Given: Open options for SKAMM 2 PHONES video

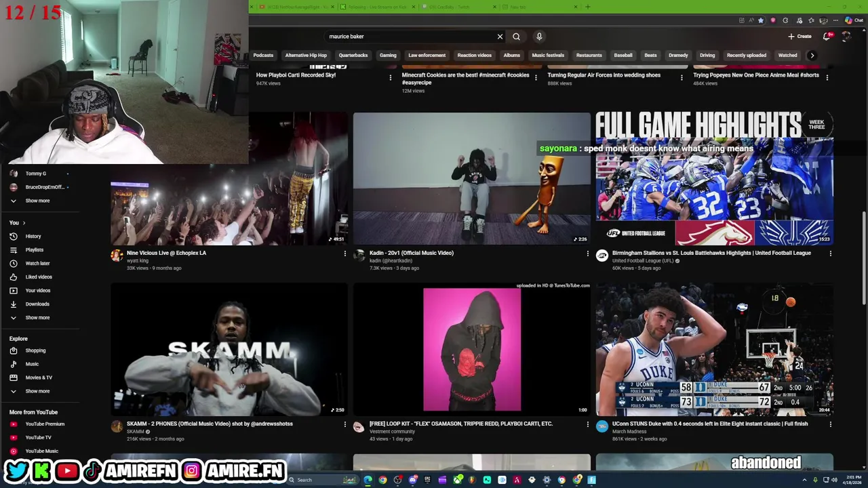Looking at the screenshot, I should 344,424.
